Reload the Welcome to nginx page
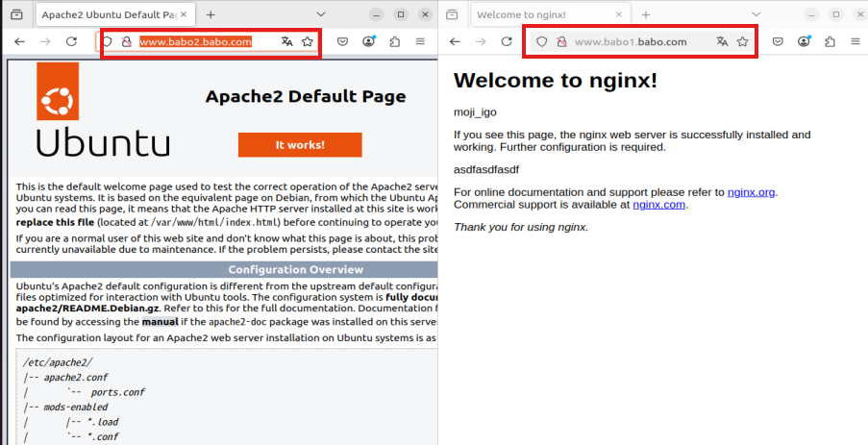Viewport: 868px width, 445px height. (507, 42)
